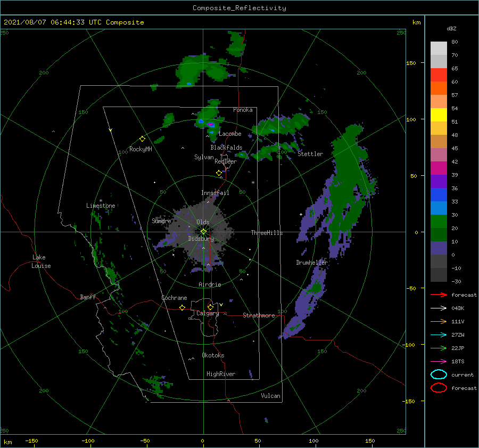
Task: Select the bright yellow 51-54 dBZ swatch
Action: coord(439,115)
